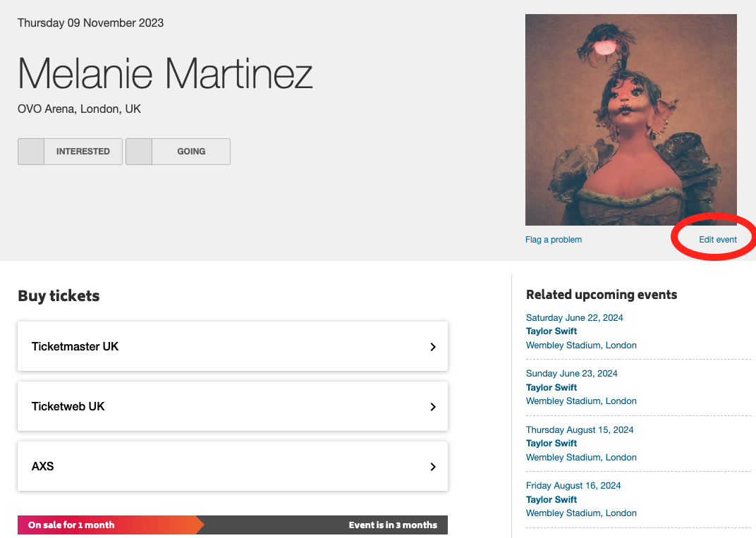The width and height of the screenshot is (756, 538).
Task: Toggle the Interested checkbox square
Action: tap(31, 152)
